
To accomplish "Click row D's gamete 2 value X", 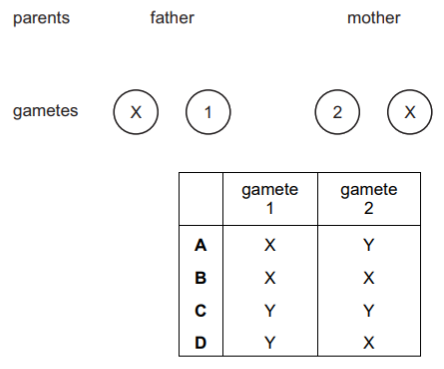I will 369,343.
